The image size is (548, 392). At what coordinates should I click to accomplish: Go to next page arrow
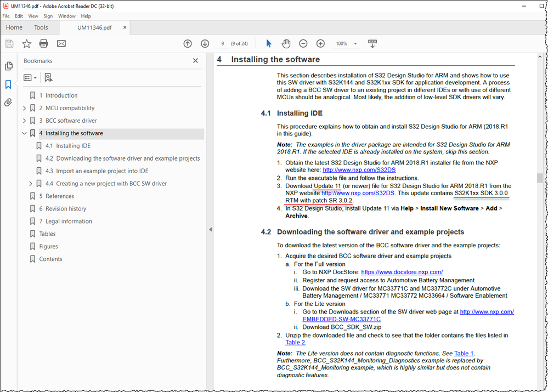[x=204, y=43]
